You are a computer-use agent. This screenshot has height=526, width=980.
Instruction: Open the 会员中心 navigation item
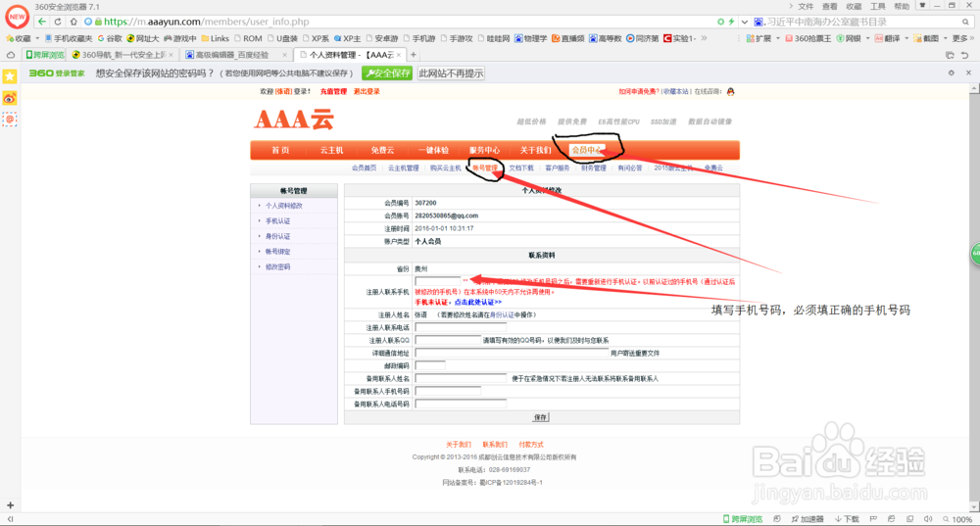[587, 150]
